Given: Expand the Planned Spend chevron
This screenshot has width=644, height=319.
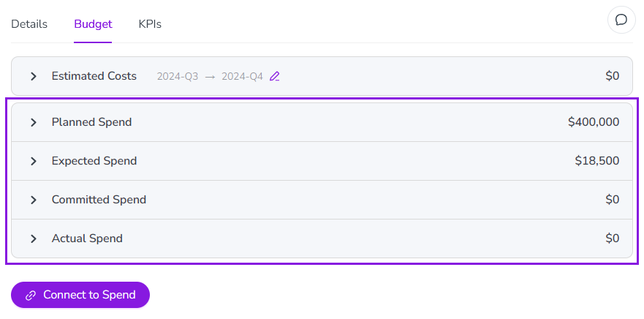Looking at the screenshot, I should (34, 122).
